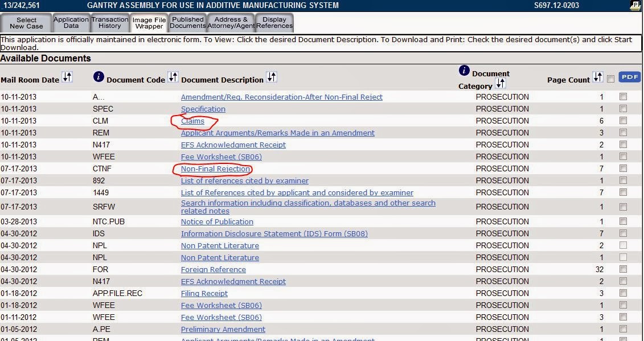Check the box for Preliminary Amendment row
This screenshot has height=341, width=644.
(x=623, y=329)
